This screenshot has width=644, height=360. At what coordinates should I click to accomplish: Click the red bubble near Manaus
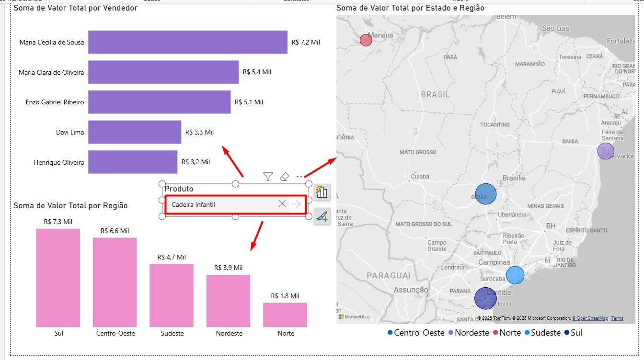pyautogui.click(x=366, y=40)
